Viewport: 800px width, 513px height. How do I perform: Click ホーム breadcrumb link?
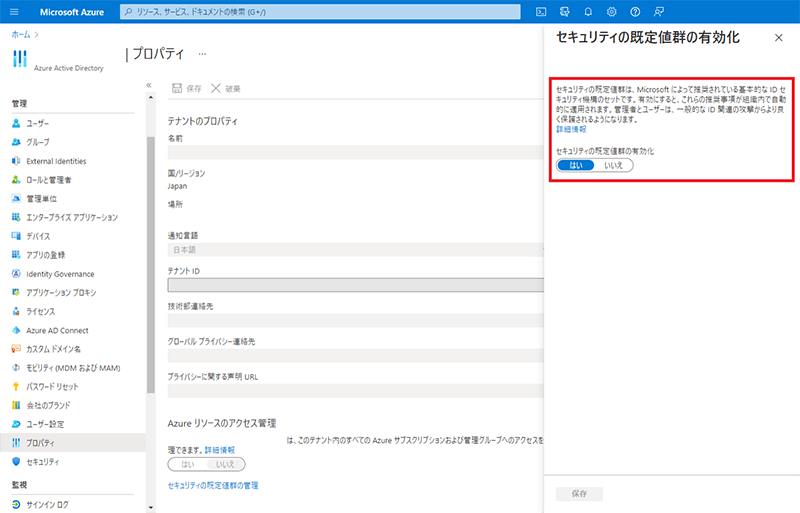pyautogui.click(x=21, y=34)
